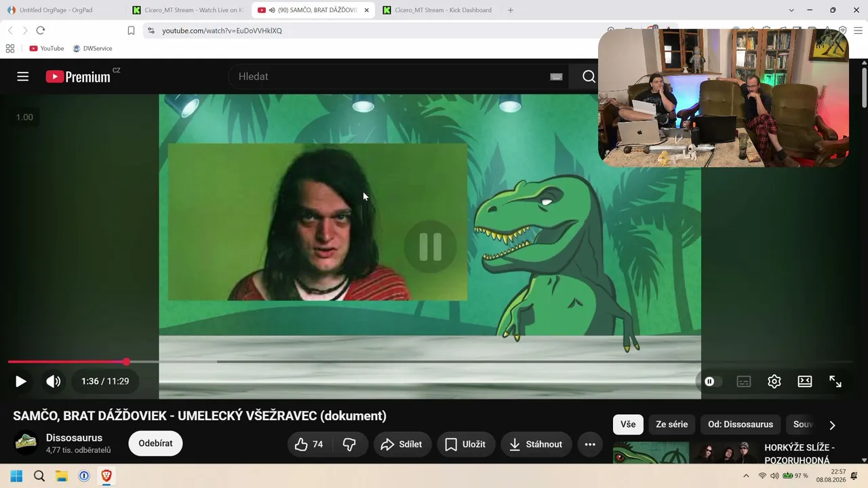Open the YouTube bookmark
Image resolution: width=868 pixels, height=488 pixels.
(x=47, y=49)
